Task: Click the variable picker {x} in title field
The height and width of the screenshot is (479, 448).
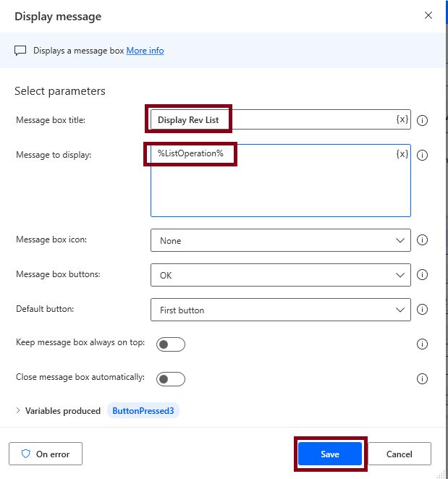Action: click(402, 119)
